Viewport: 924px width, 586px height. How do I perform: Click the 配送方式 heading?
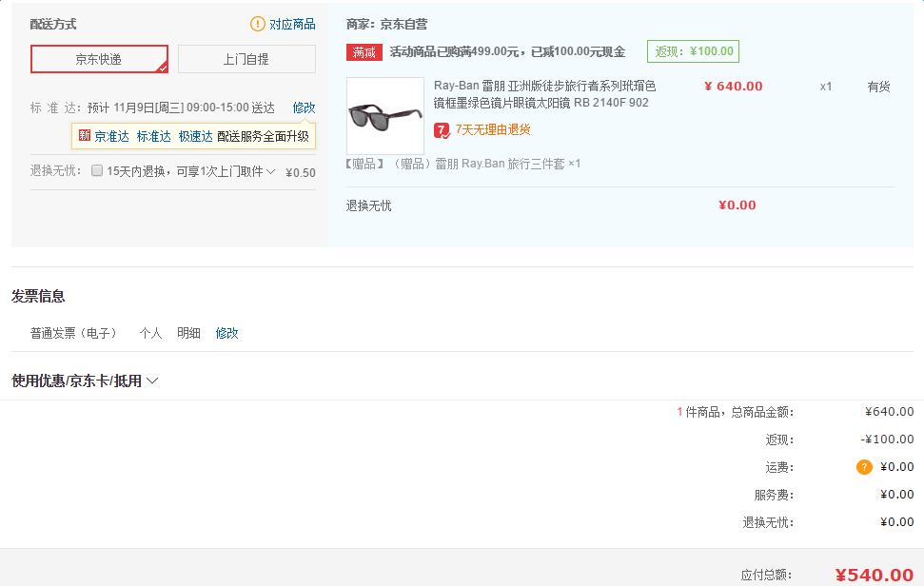(x=53, y=24)
